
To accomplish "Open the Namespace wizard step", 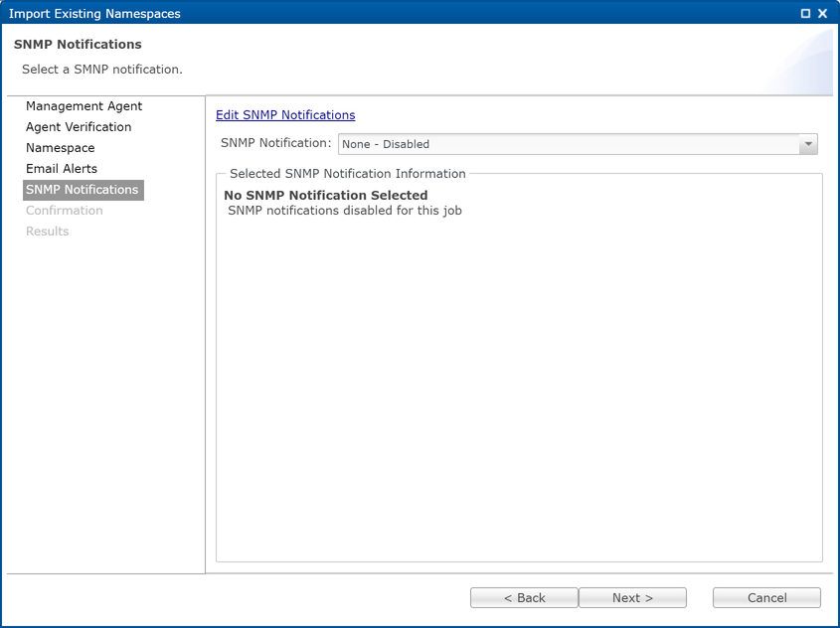I will click(x=60, y=148).
